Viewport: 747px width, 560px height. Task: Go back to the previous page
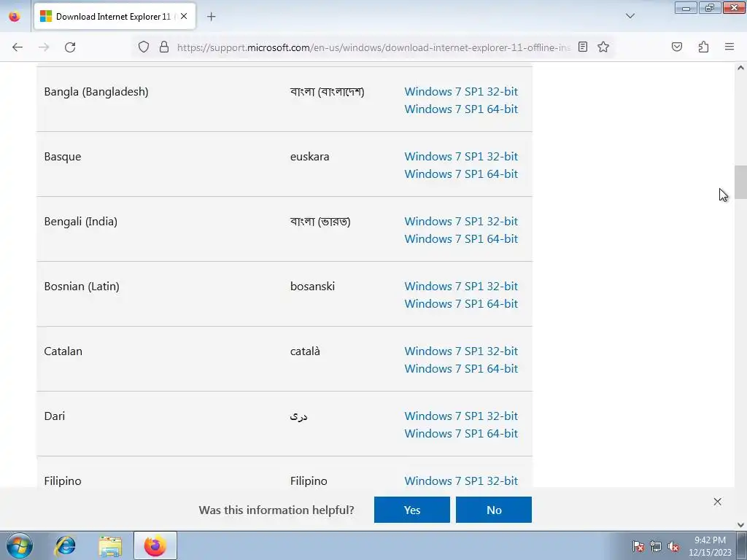pos(18,47)
